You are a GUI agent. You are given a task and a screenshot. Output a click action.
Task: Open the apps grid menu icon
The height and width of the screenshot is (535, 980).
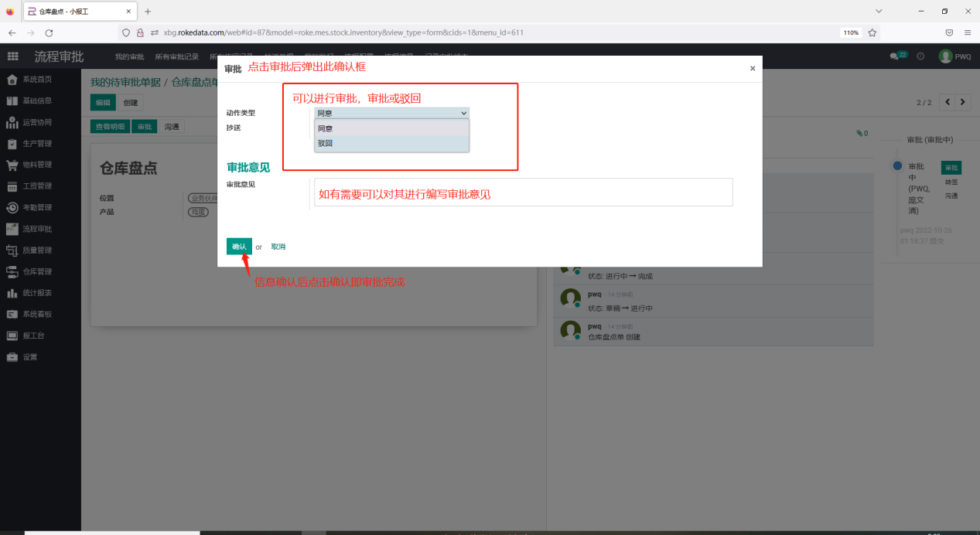[x=12, y=56]
